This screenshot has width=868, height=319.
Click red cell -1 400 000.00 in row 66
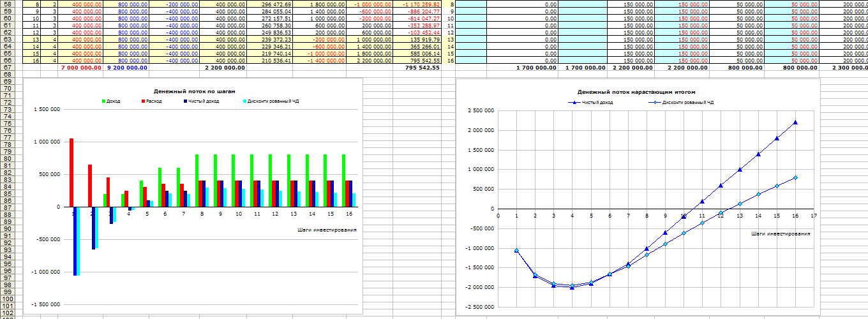[x=319, y=61]
